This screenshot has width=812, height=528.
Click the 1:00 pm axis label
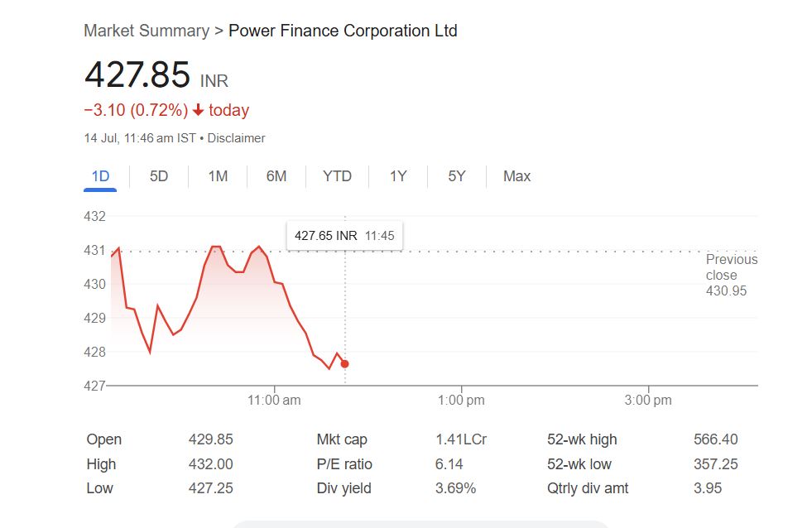tap(461, 401)
